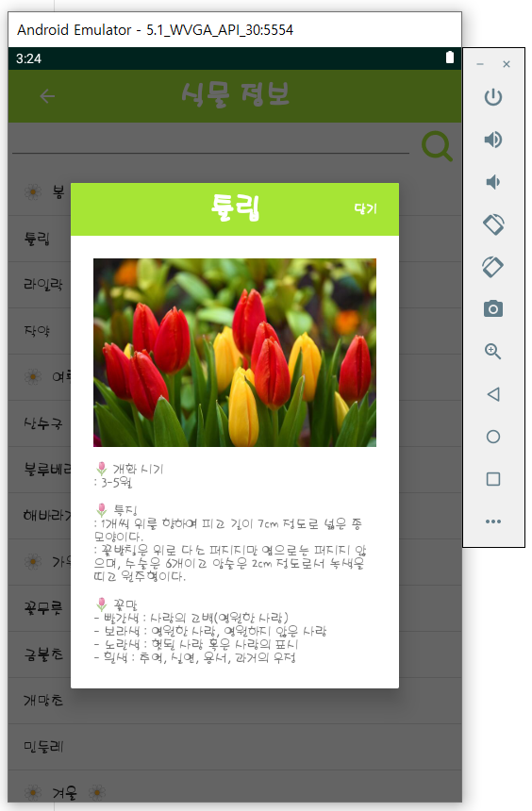Click the 노란색 flower meaning line
Screen dimensions: 532x811
click(x=196, y=644)
